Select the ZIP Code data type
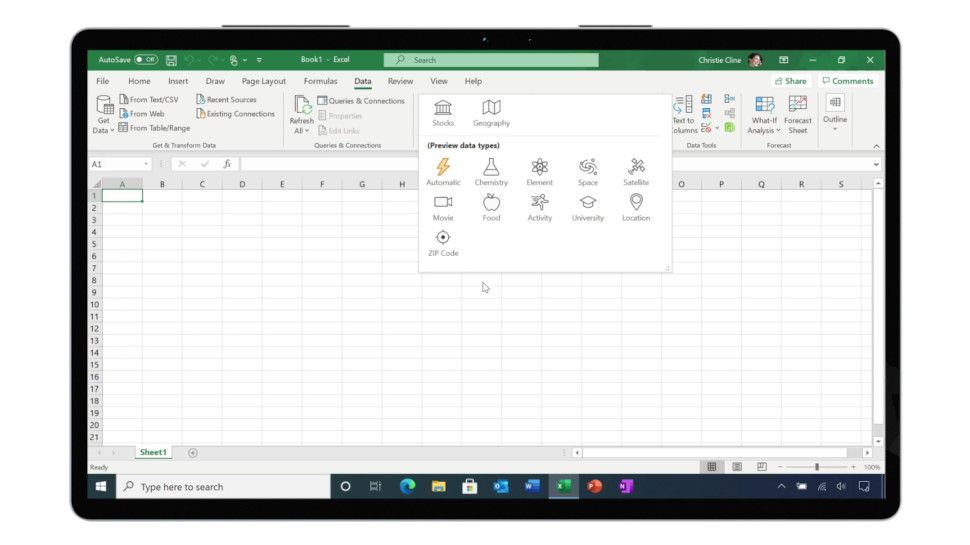Viewport: 970px width, 545px height. click(443, 242)
